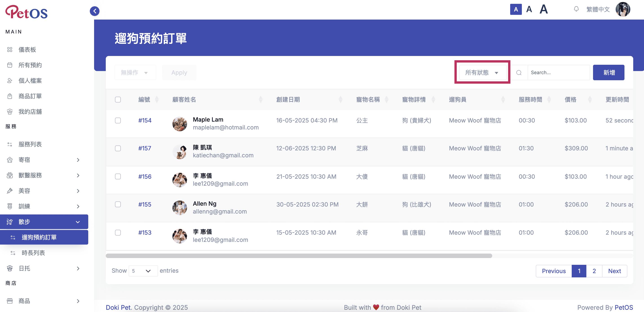Click the 美容 grooming icon
The height and width of the screenshot is (312, 644).
(10, 191)
